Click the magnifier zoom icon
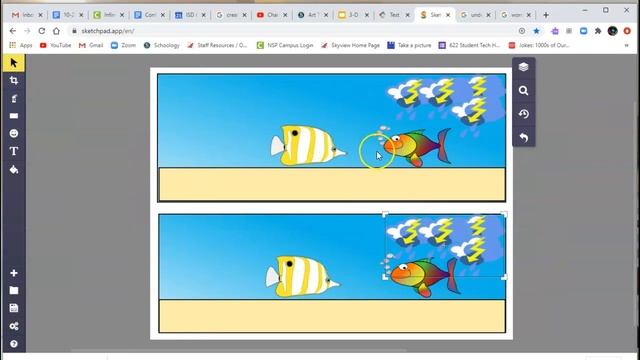The height and width of the screenshot is (360, 640). click(x=523, y=91)
